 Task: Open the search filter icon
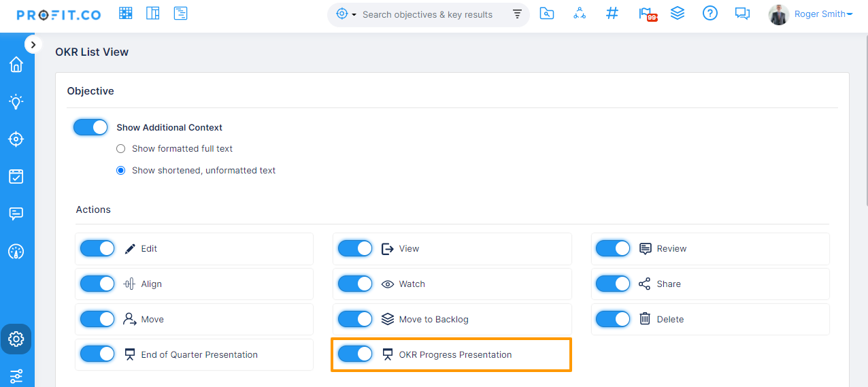(x=517, y=14)
